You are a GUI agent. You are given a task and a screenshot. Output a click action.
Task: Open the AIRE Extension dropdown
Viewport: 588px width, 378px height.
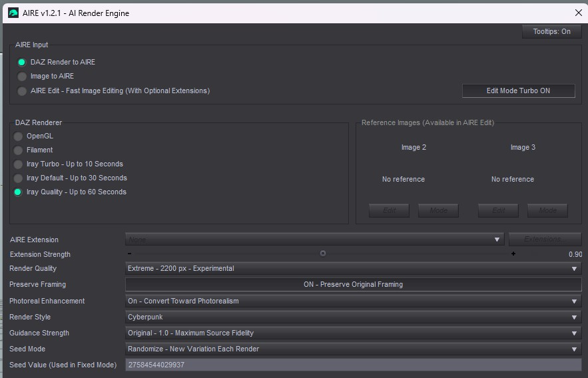tap(314, 240)
